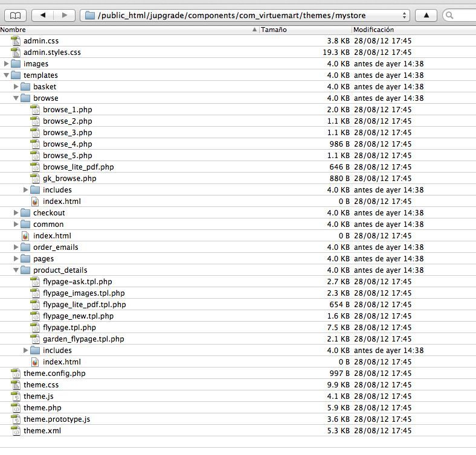Expand the includes folder under product_details
476x455 pixels.
pos(25,351)
